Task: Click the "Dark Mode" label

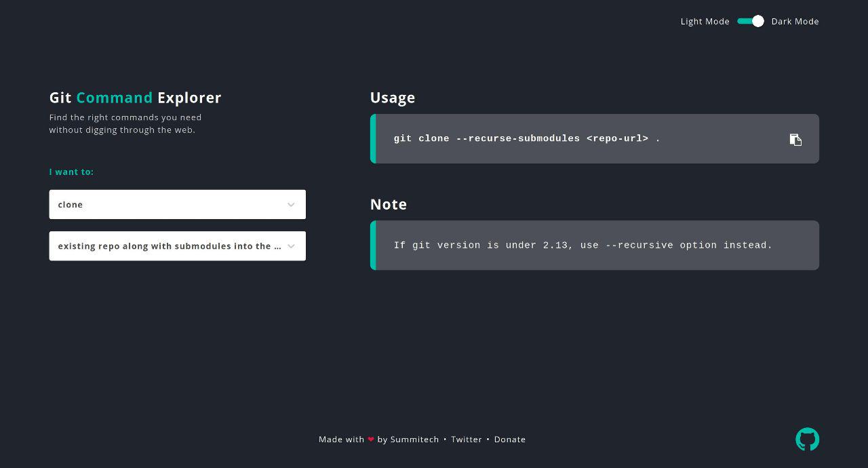Action: pos(795,21)
